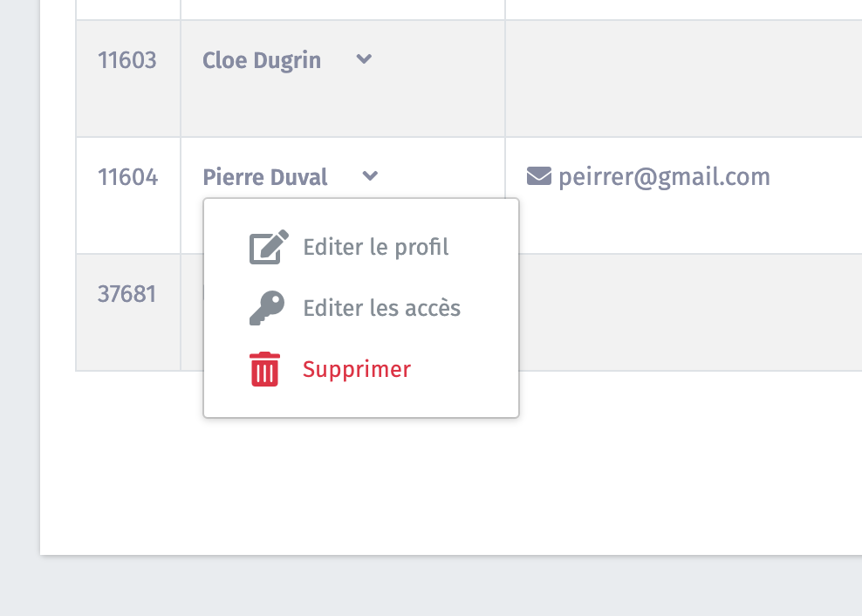The image size is (862, 616).
Task: Click the empty email cell in row 37681
Action: 690,311
